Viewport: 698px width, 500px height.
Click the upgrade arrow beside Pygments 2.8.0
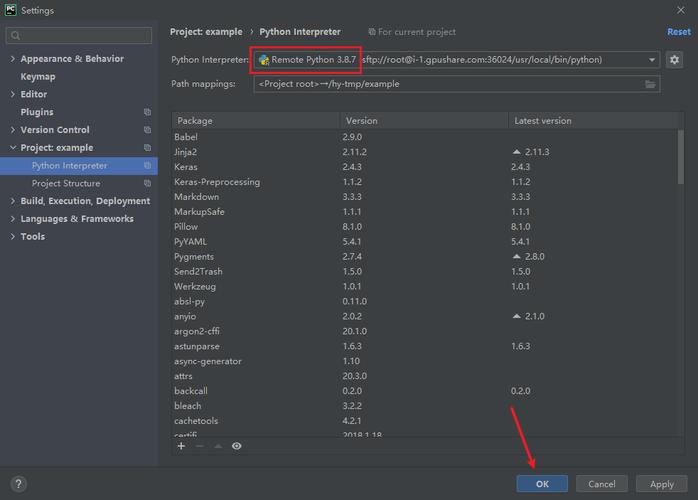516,256
